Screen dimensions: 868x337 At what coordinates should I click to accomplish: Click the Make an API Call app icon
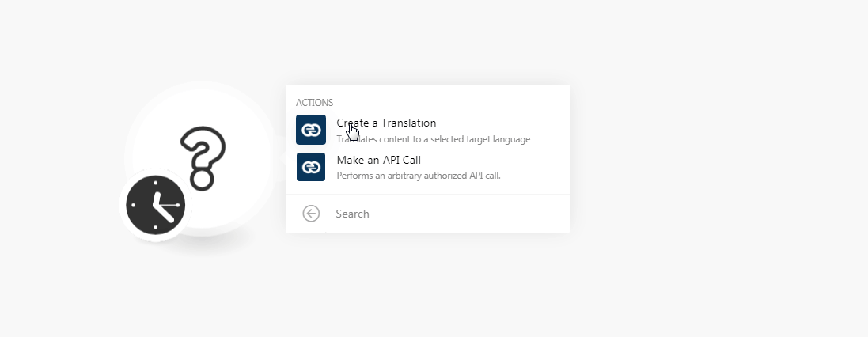[310, 167]
